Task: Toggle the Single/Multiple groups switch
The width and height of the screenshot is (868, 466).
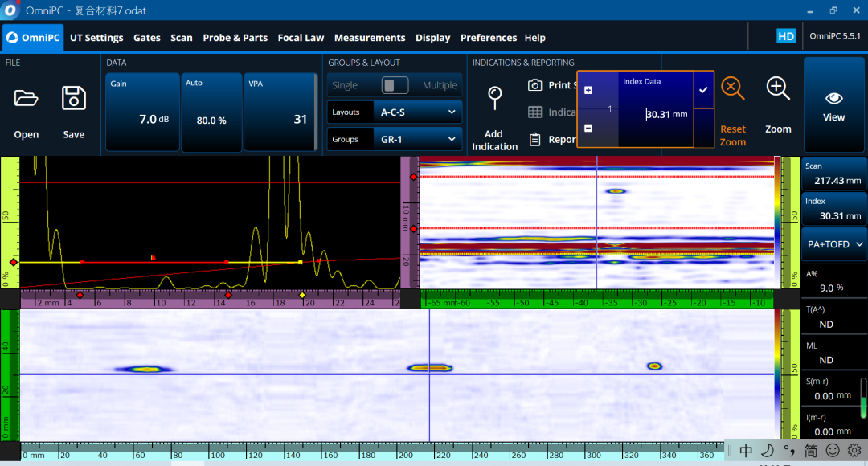Action: (x=395, y=85)
